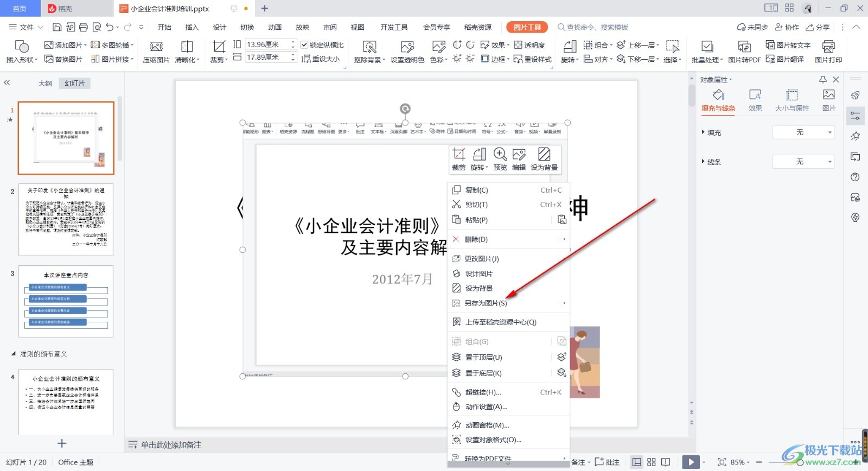Click the Save icon in quick access toolbar
Viewport: 868px width, 471px height.
click(57, 27)
